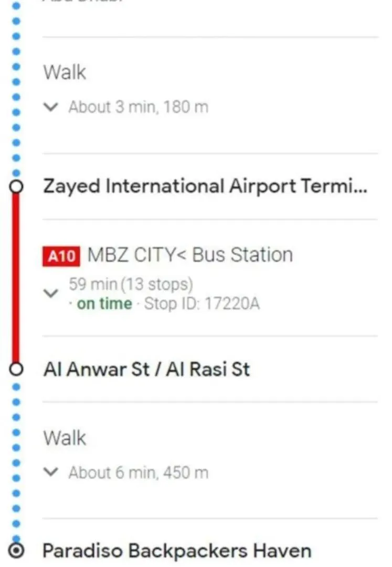Click the 59 min (13 stops) text

(x=131, y=284)
